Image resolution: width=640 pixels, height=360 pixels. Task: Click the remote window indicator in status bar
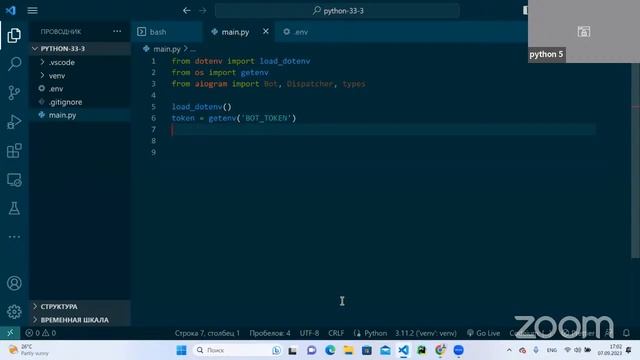[10, 333]
